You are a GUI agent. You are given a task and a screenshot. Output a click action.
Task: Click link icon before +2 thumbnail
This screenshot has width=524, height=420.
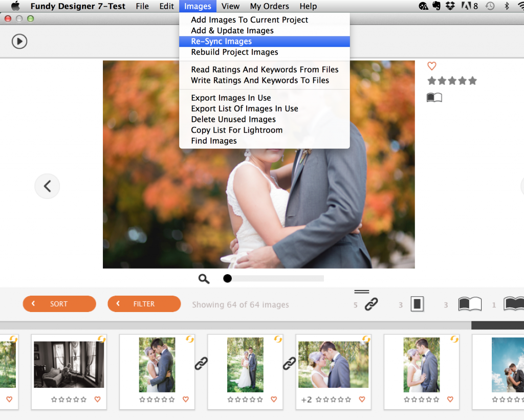[x=290, y=364]
